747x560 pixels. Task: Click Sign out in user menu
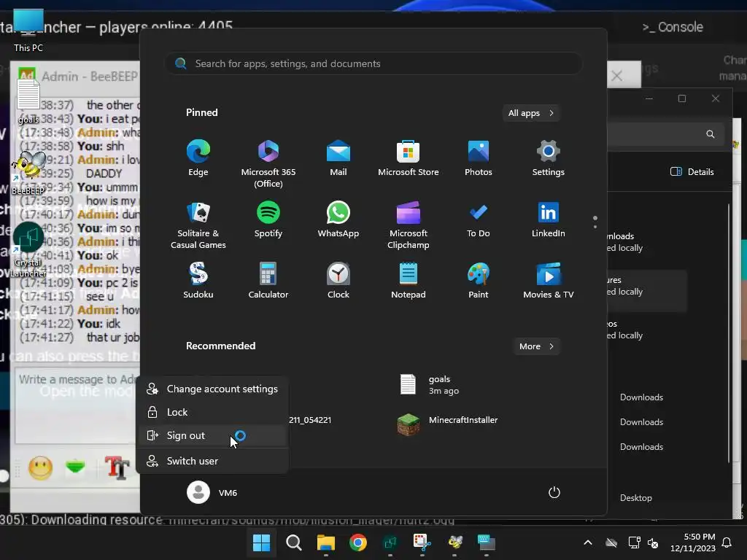tap(212, 436)
